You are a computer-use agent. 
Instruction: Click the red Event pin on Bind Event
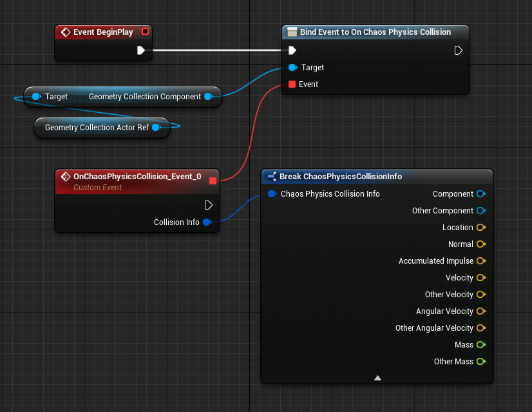click(292, 84)
